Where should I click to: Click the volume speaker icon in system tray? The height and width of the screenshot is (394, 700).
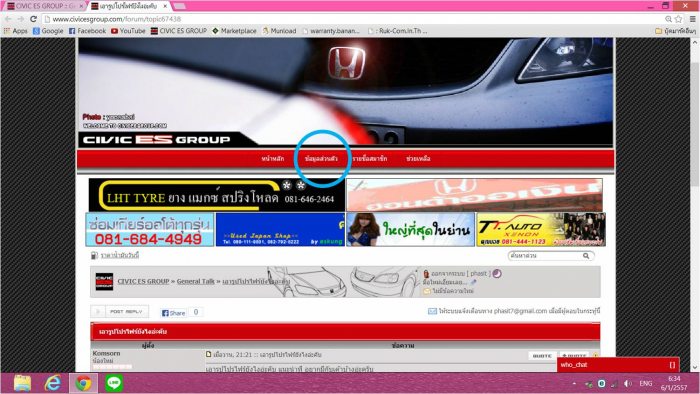(628, 383)
